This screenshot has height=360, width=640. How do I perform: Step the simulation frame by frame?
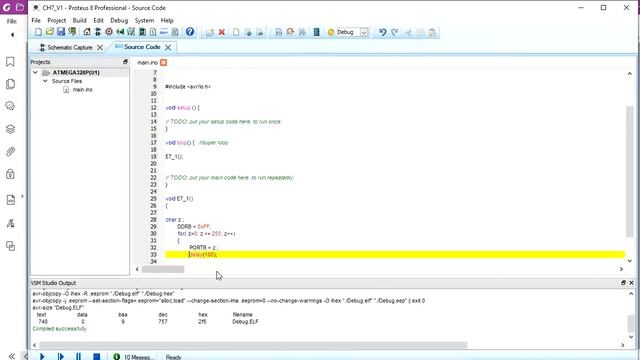60,356
